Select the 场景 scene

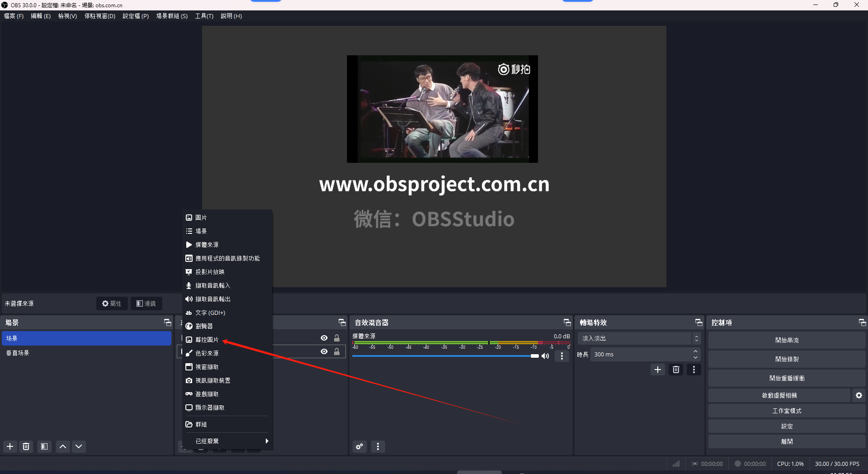click(x=86, y=338)
